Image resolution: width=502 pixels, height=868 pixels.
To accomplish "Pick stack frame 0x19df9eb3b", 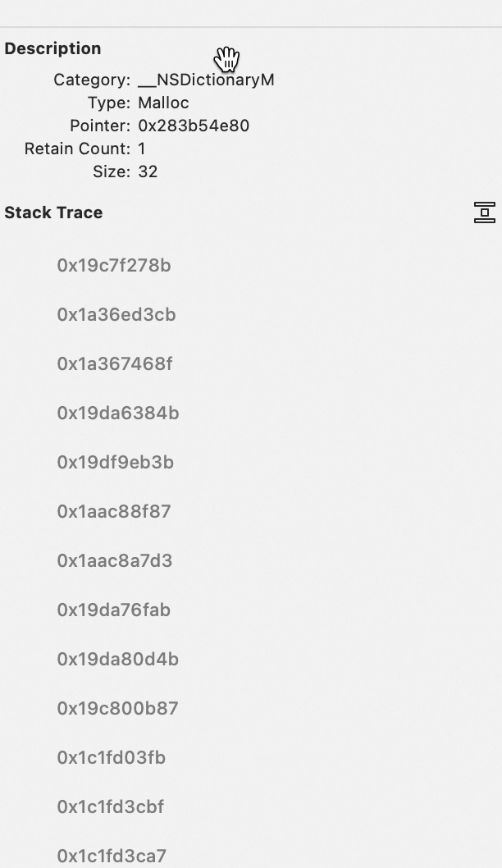I will (116, 462).
